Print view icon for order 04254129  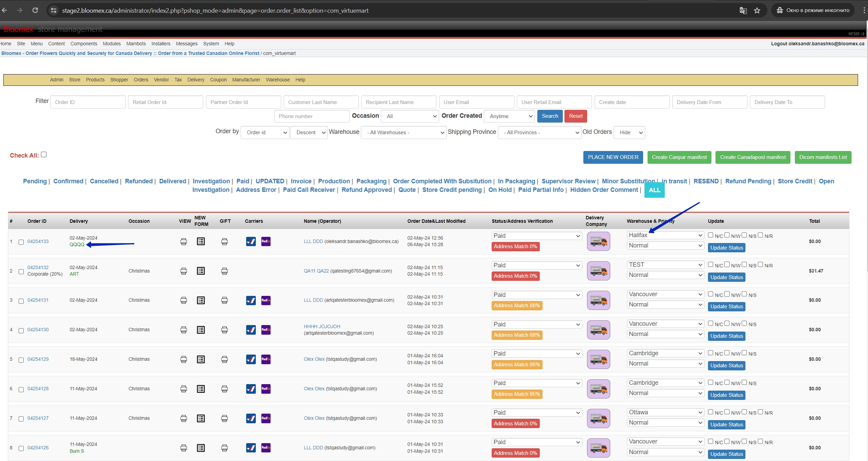[184, 360]
